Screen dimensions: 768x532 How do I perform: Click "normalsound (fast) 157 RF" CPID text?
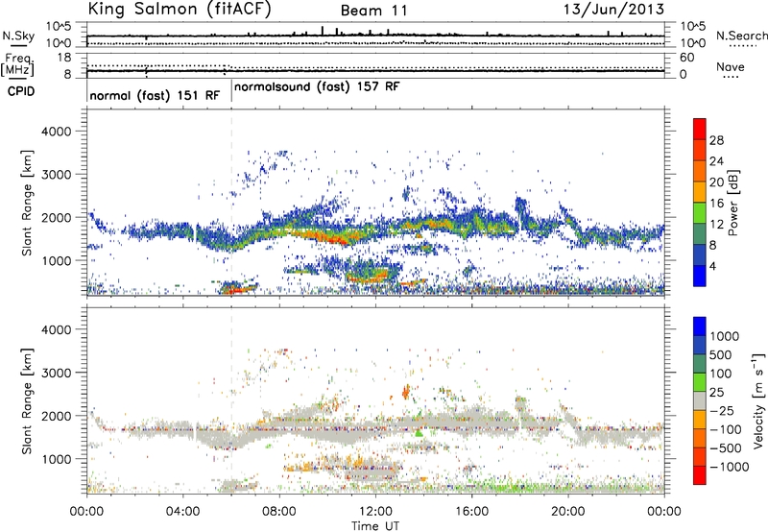pos(317,86)
